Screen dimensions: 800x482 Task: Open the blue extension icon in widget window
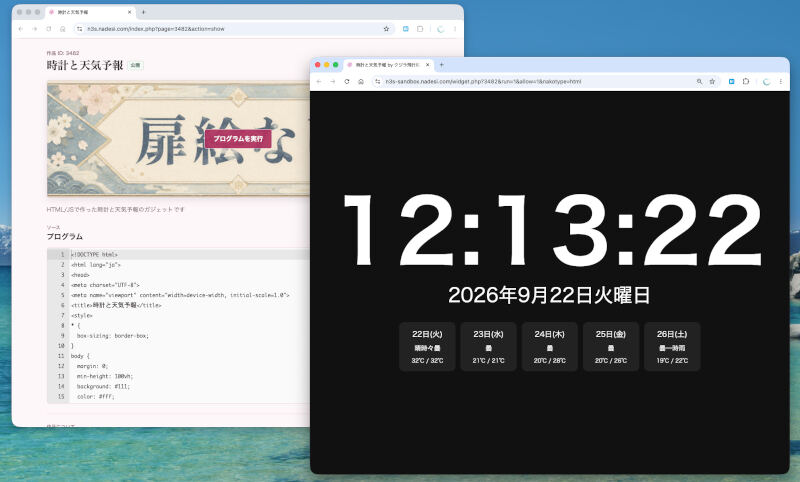(731, 82)
